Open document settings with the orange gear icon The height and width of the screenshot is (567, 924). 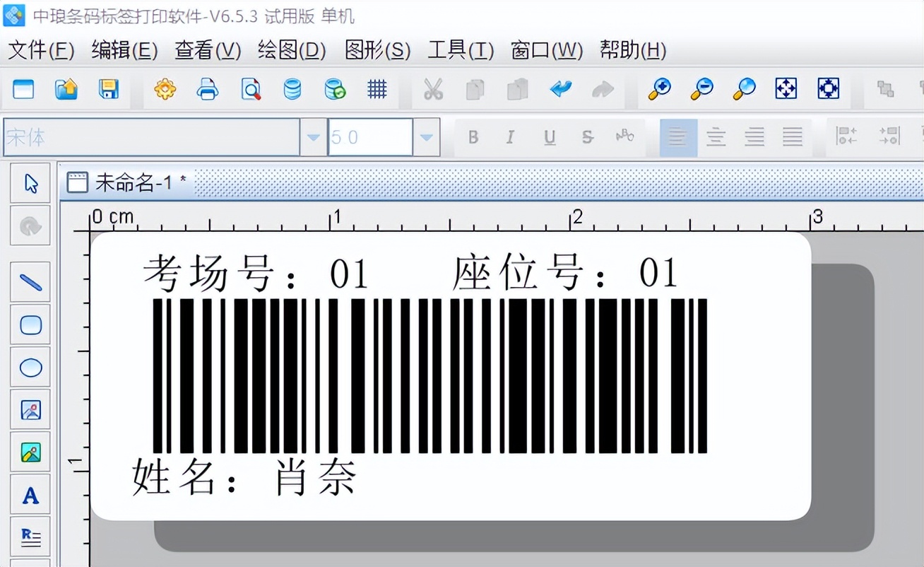click(x=165, y=89)
